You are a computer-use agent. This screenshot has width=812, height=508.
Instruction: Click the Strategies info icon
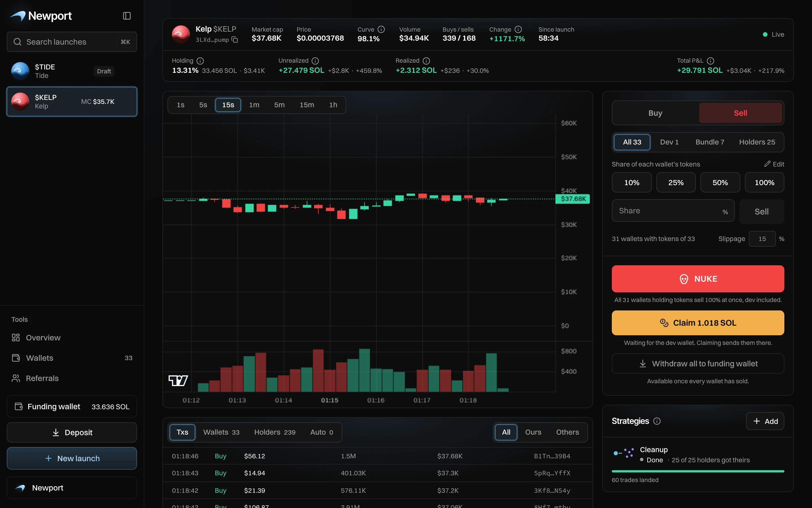tap(657, 421)
